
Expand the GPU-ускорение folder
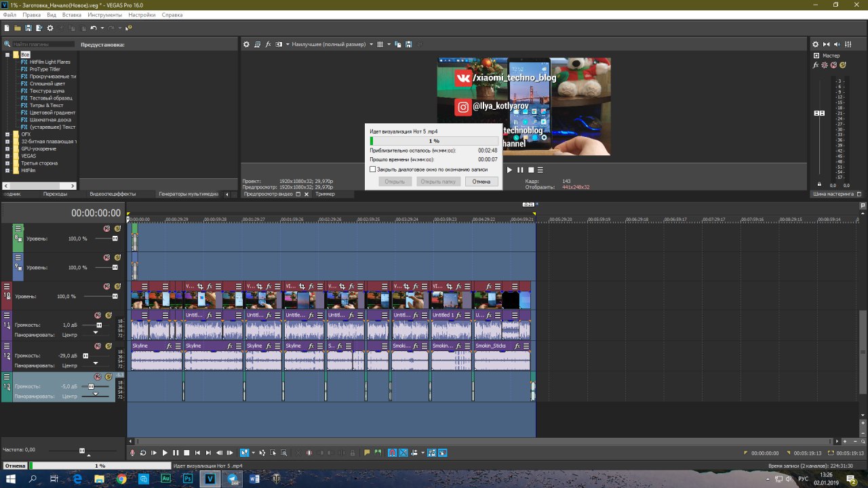pos(7,148)
